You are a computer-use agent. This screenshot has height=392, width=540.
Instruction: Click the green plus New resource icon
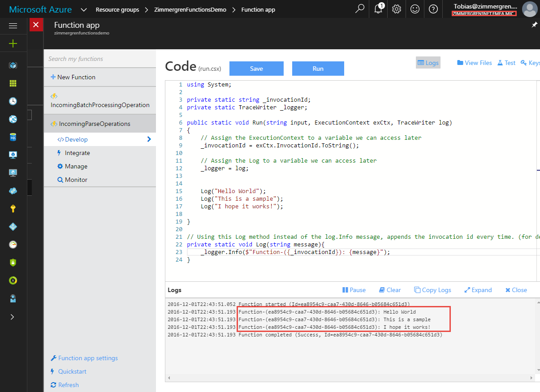pos(13,43)
